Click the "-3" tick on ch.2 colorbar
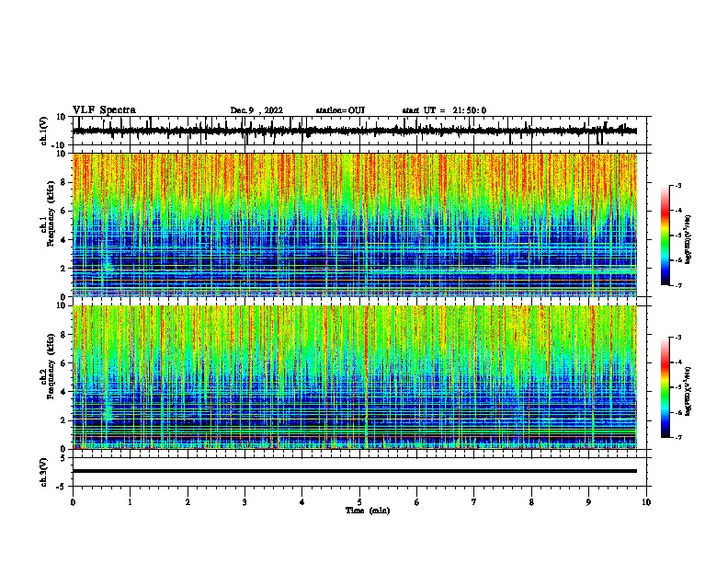 click(677, 338)
